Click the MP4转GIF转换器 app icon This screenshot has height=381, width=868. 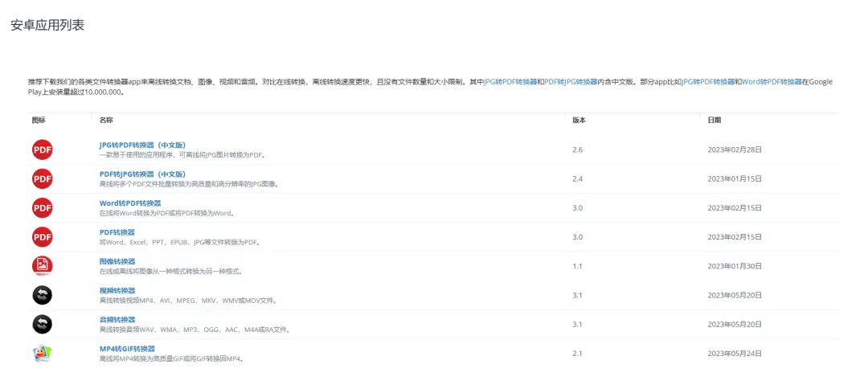point(43,354)
